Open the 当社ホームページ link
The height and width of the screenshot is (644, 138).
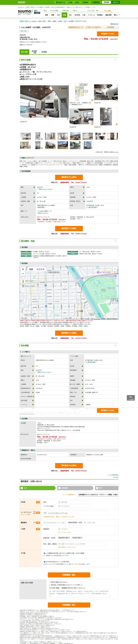coord(43,213)
